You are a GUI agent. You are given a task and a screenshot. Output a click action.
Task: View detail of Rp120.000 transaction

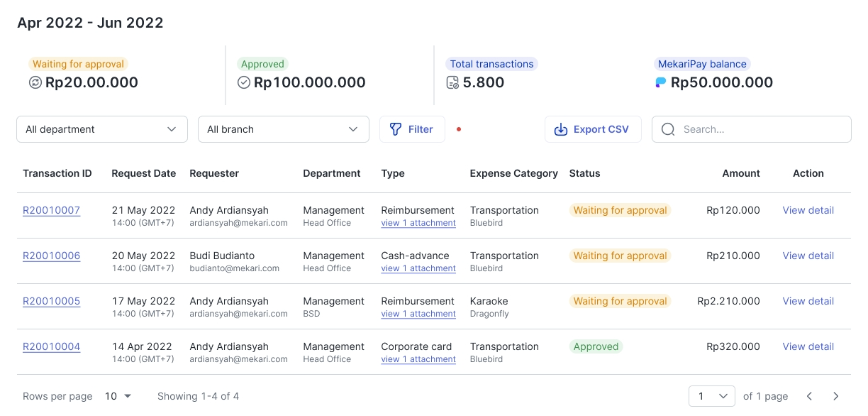(808, 210)
